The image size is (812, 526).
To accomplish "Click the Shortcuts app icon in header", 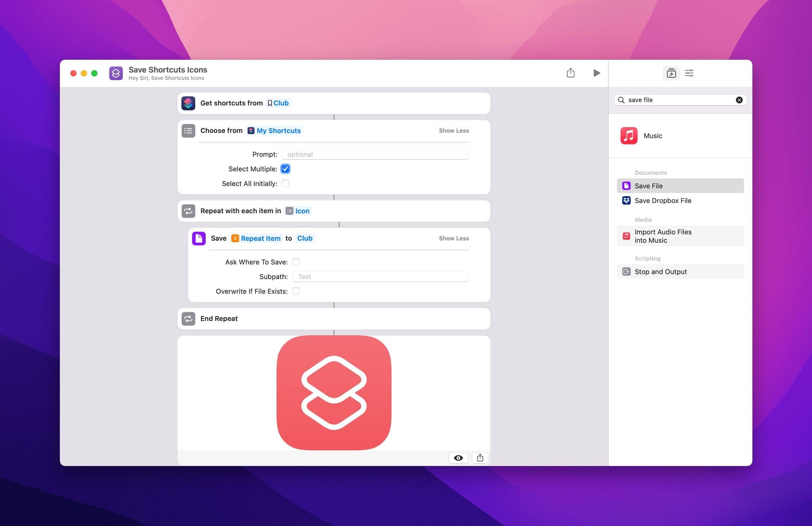I will click(x=115, y=72).
